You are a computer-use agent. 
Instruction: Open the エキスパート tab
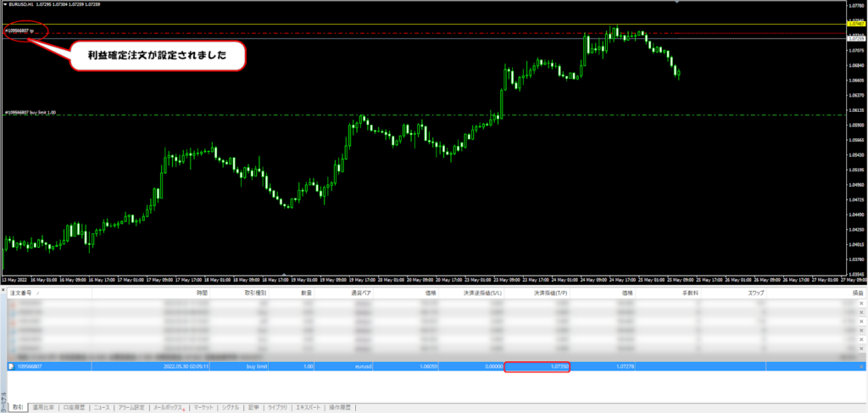[x=309, y=407]
